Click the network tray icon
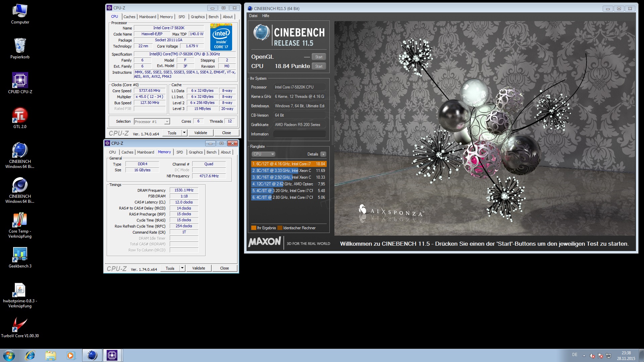 (608, 356)
